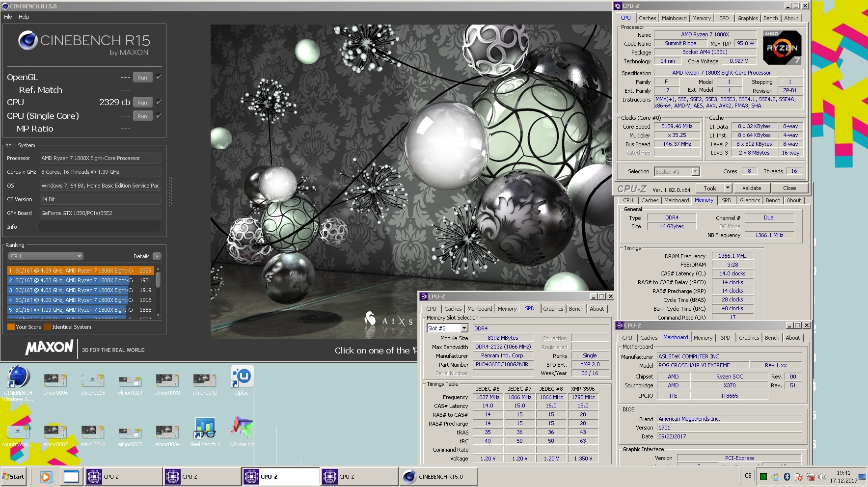Select the elmor0042 desktop file

pyautogui.click(x=205, y=384)
